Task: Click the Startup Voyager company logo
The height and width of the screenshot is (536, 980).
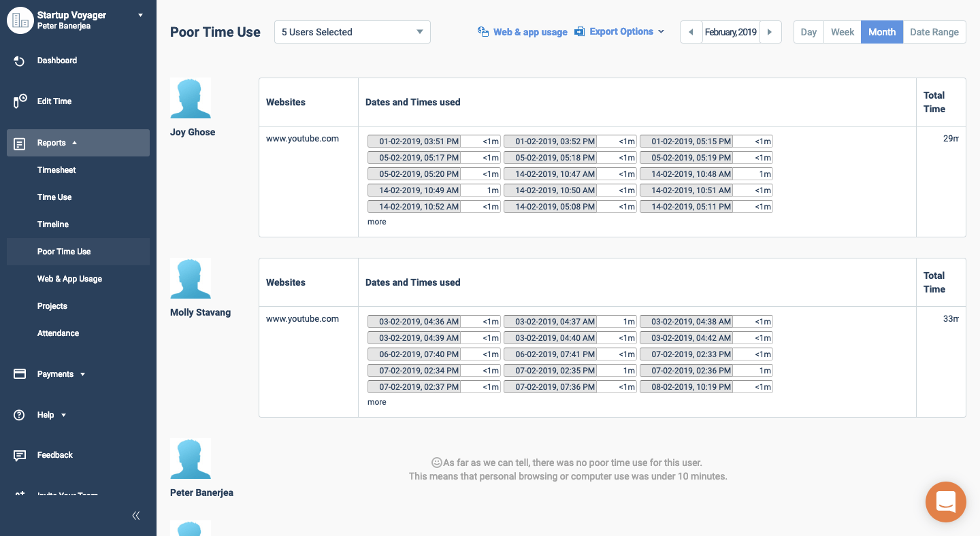Action: tap(20, 20)
